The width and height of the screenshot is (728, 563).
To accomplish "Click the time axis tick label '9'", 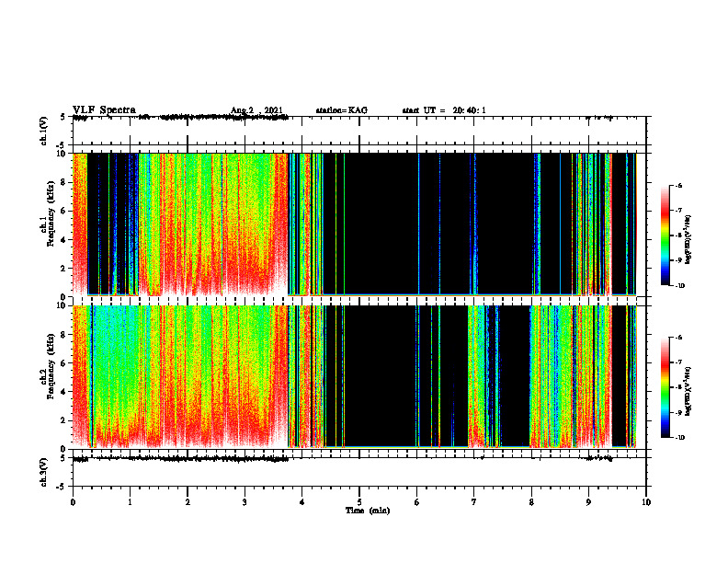I will tap(588, 502).
